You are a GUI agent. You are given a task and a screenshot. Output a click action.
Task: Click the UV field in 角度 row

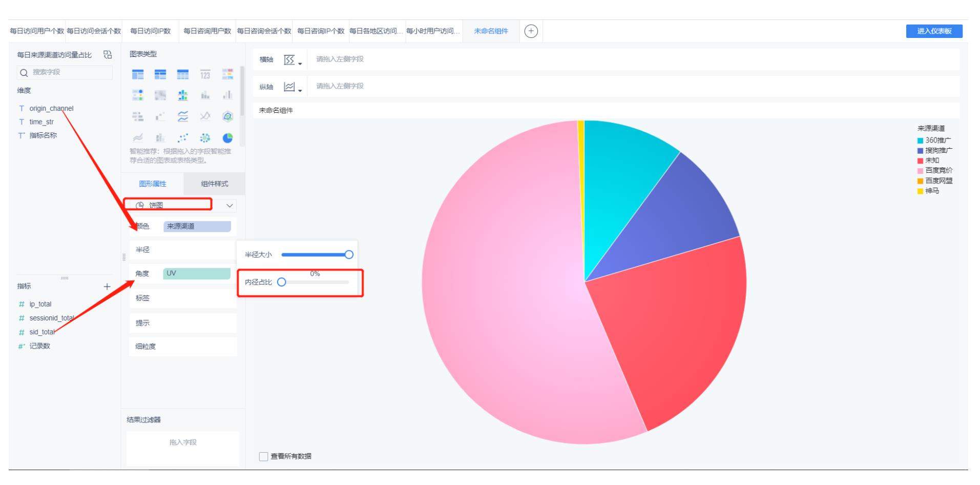(x=197, y=273)
